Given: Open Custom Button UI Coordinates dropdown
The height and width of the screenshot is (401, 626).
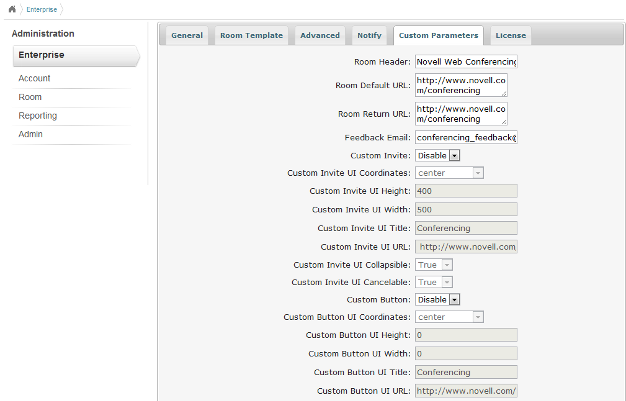Looking at the screenshot, I should coord(449,317).
